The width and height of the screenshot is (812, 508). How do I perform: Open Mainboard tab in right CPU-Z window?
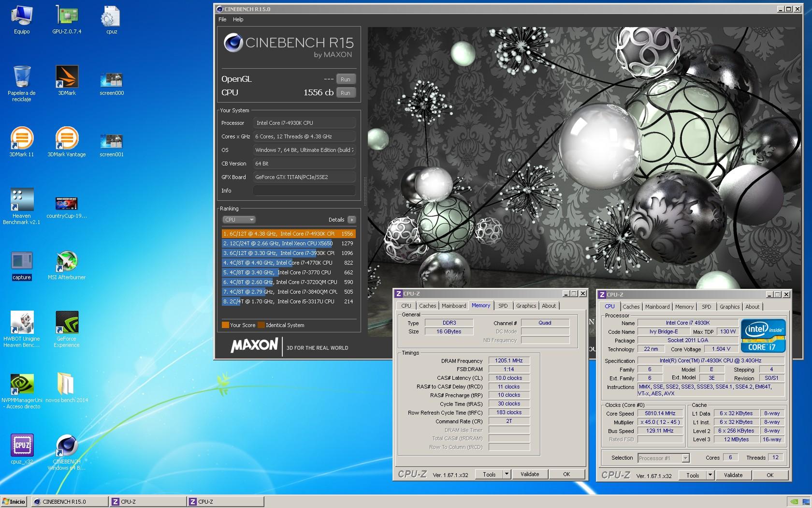coord(657,307)
